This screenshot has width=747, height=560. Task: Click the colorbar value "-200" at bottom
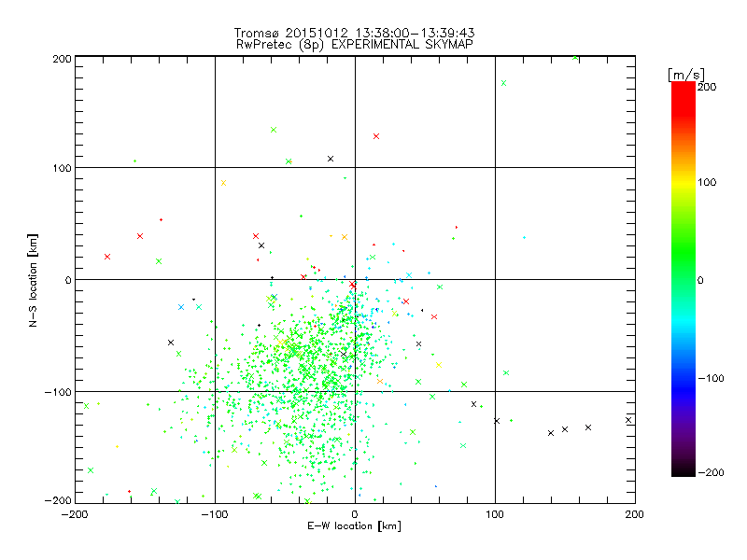point(711,472)
